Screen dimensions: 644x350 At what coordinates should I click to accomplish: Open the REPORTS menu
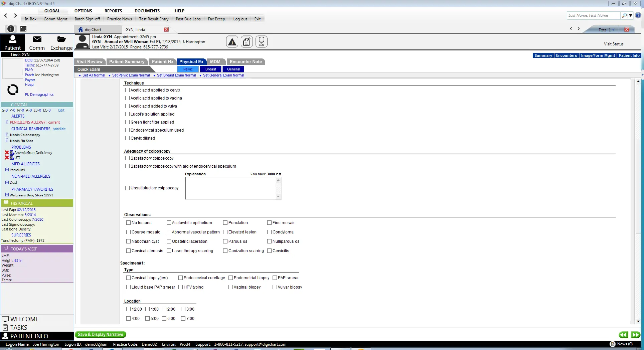coord(113,11)
